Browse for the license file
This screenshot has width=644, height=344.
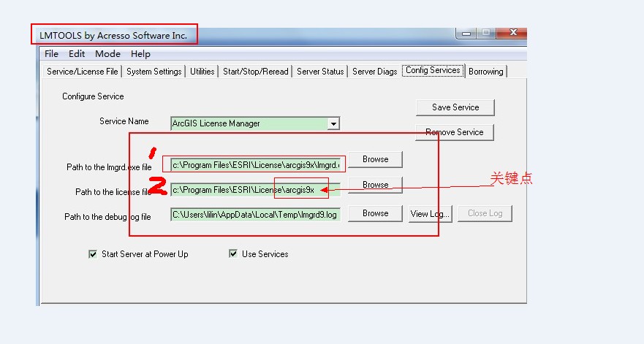point(375,185)
